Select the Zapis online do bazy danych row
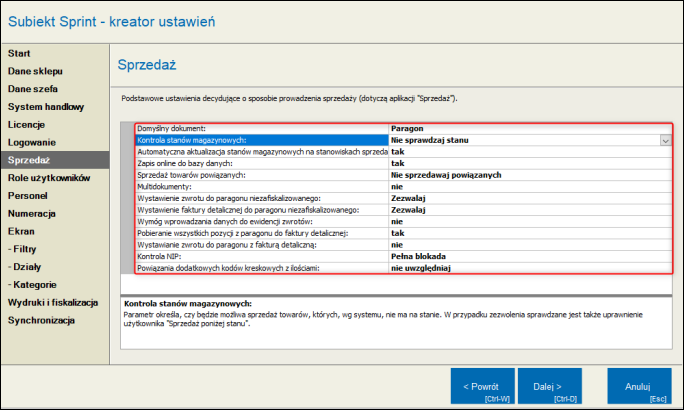This screenshot has height=410, width=684. (x=262, y=164)
